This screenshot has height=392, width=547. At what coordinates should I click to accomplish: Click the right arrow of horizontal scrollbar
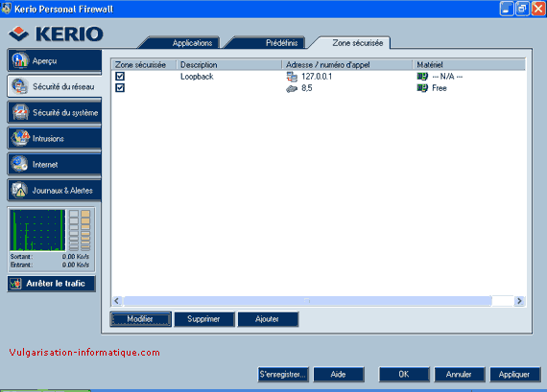(519, 301)
